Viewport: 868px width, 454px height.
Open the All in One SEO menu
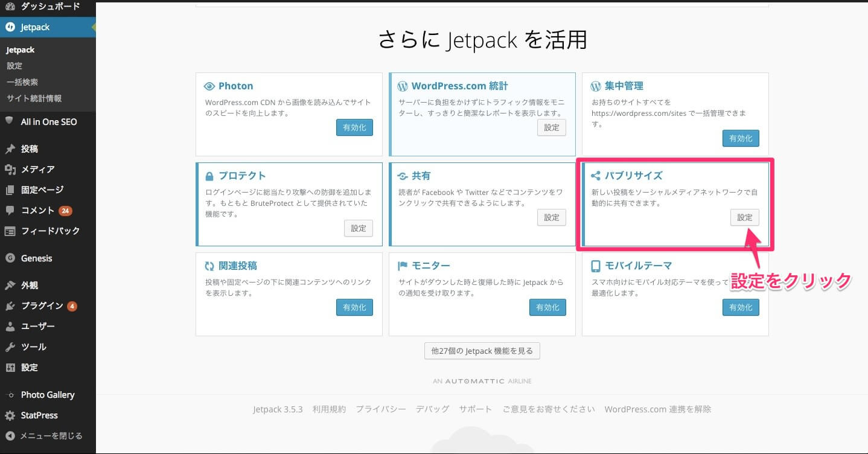point(48,121)
